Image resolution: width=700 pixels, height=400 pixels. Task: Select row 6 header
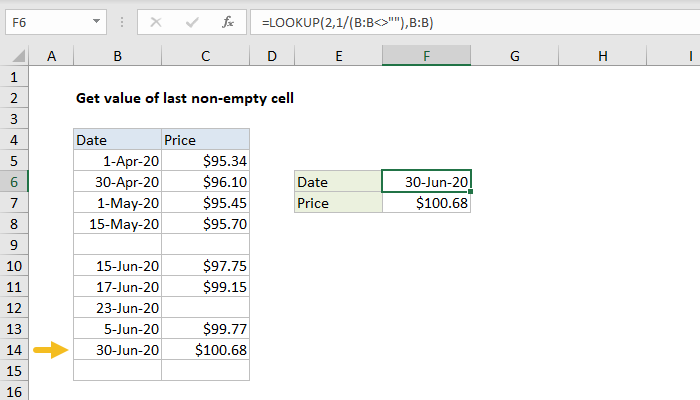[14, 182]
